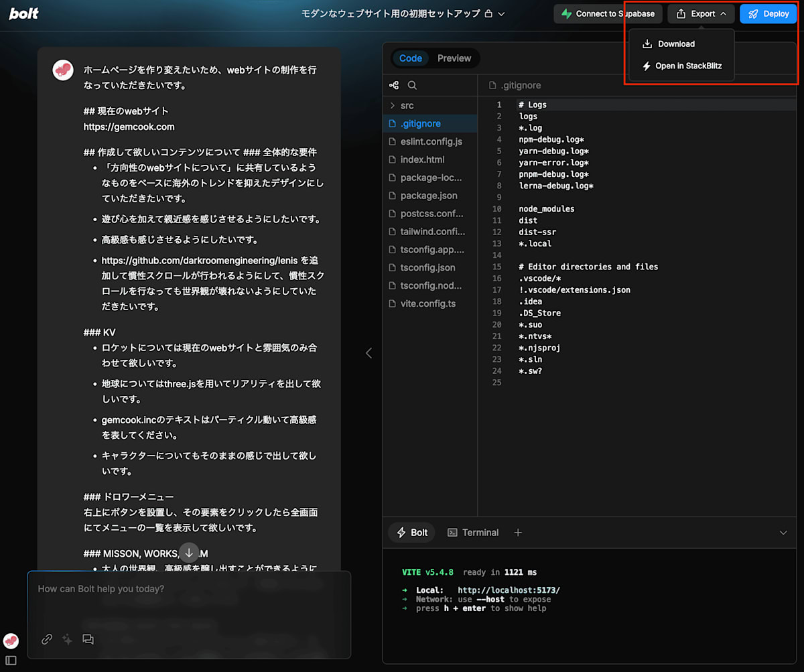Viewport: 804px width, 672px height.
Task: Click user avatar in chat message
Action: [x=63, y=70]
